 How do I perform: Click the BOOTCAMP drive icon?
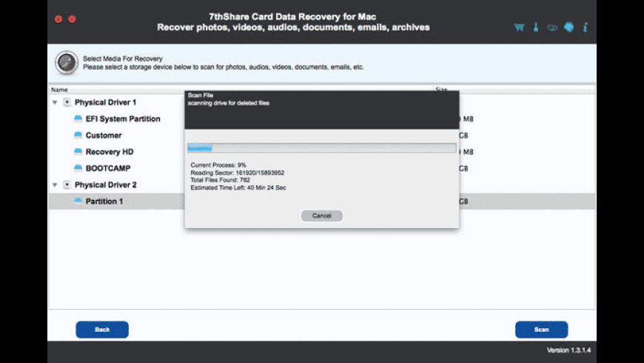tap(78, 168)
